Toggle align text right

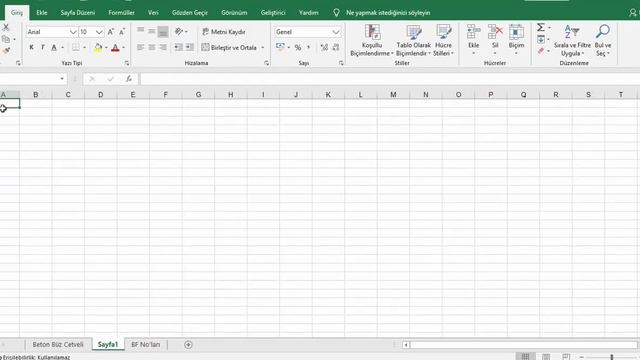coord(163,47)
